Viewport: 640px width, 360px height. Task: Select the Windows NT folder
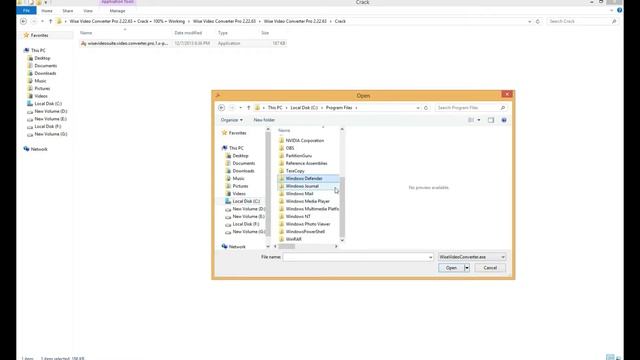[298, 216]
